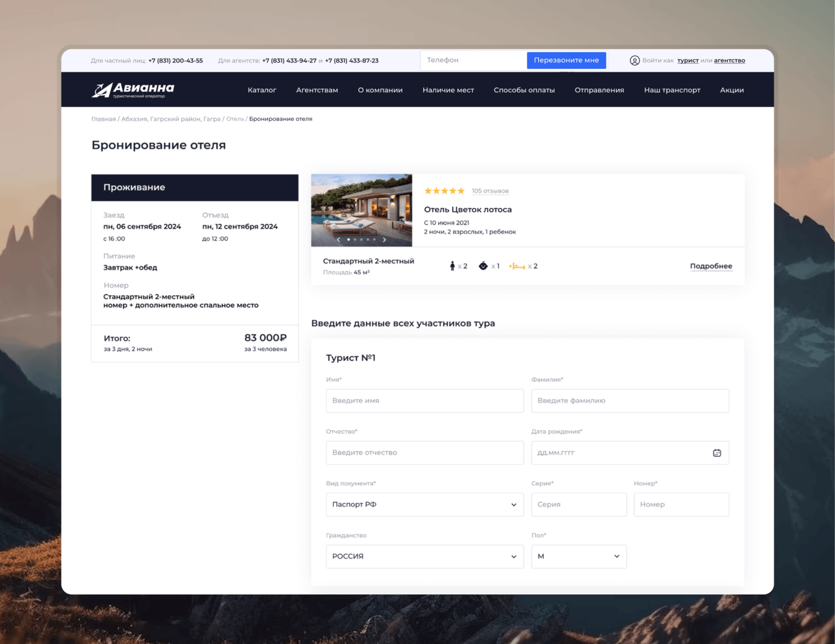
Task: Expand the Вид документа dropdown
Action: point(424,504)
